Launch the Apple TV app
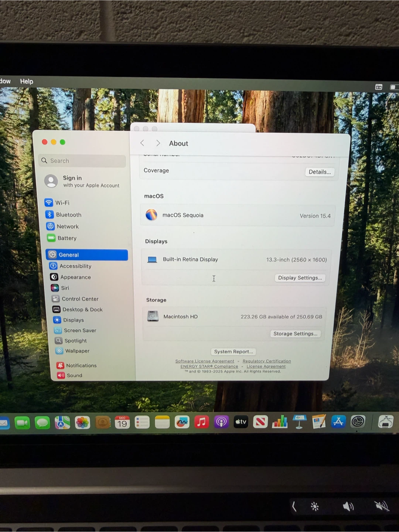399x532 pixels. (241, 422)
